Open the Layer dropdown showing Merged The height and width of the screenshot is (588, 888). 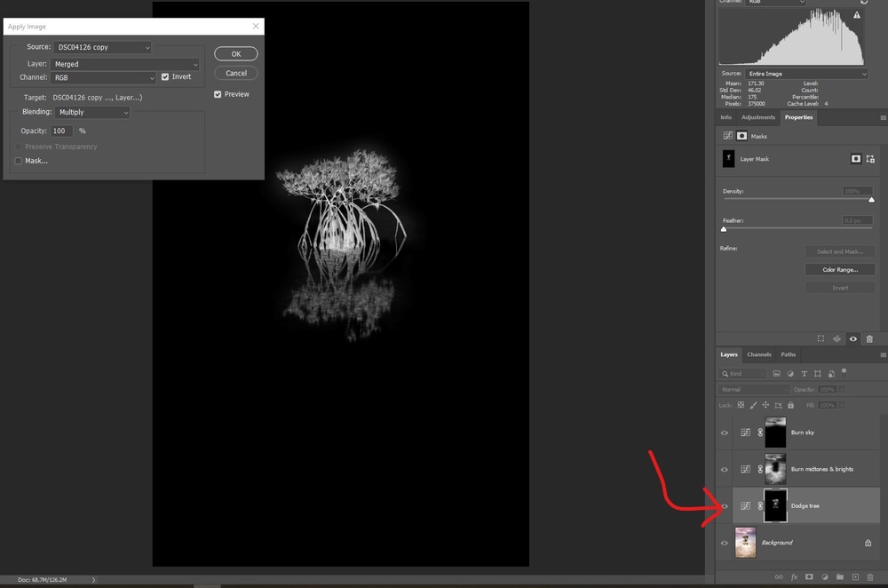tap(125, 64)
